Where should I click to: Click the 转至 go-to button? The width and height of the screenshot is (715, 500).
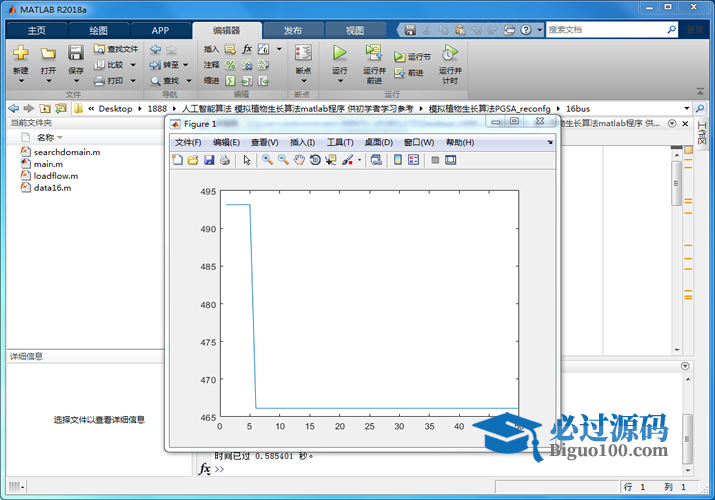164,65
